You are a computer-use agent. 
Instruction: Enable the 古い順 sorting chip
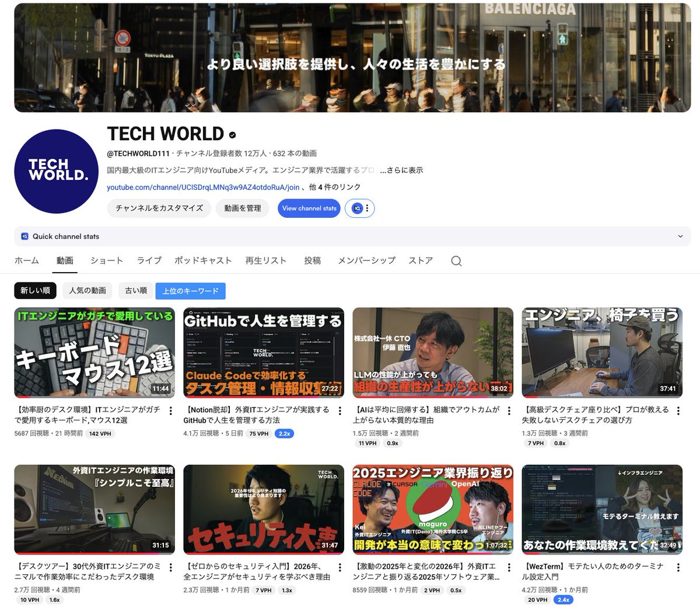(135, 290)
